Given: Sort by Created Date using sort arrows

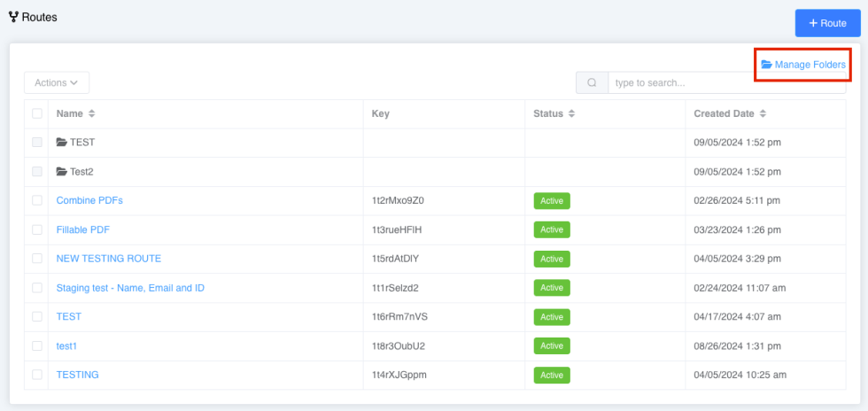Looking at the screenshot, I should pos(763,113).
